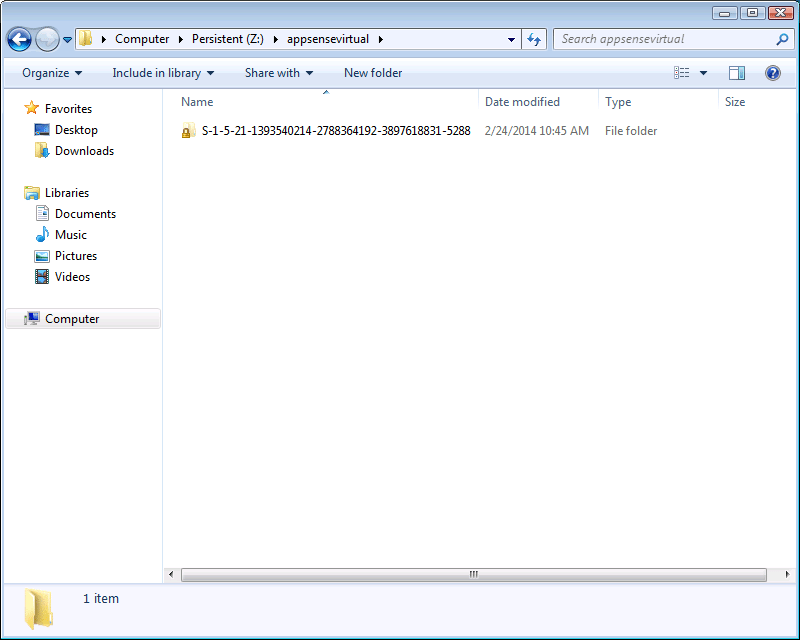Open Downloads in Favorites
This screenshot has width=809, height=640.
coord(84,151)
